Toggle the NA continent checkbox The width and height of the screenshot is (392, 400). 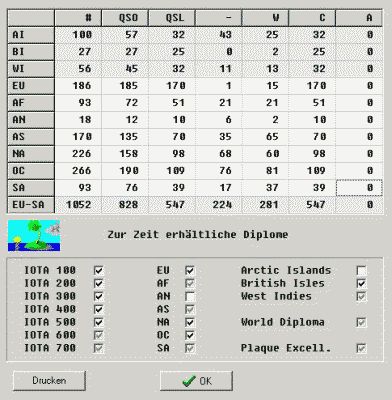click(190, 322)
